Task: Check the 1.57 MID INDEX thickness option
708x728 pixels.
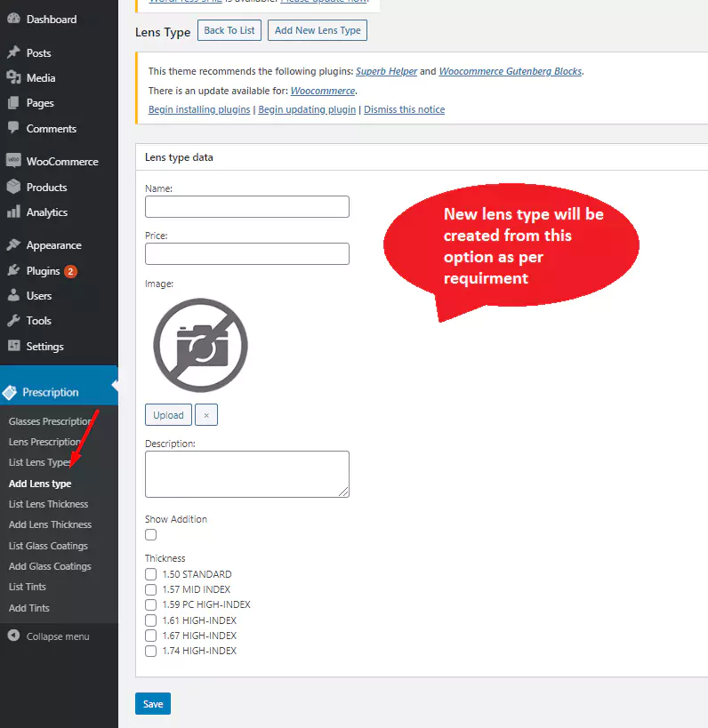Action: (150, 589)
